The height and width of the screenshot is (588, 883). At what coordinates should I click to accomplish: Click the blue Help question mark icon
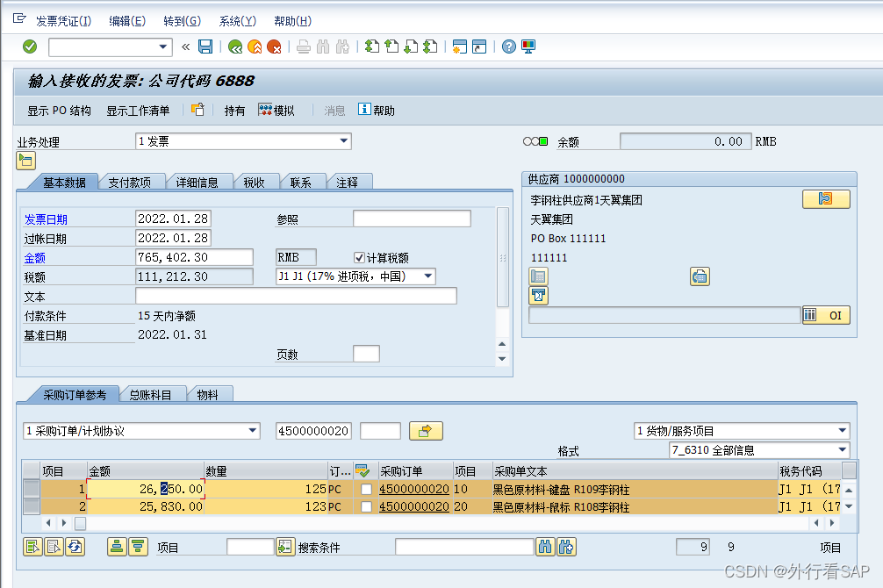(508, 47)
